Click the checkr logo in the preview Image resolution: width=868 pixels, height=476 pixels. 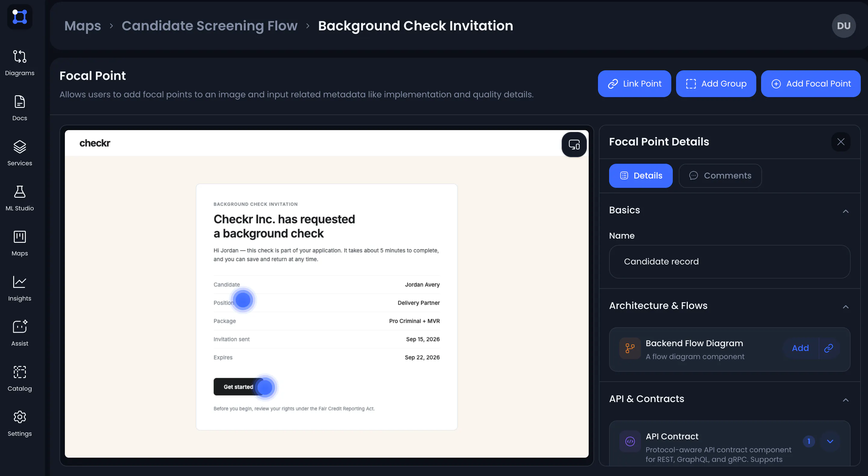tap(95, 143)
